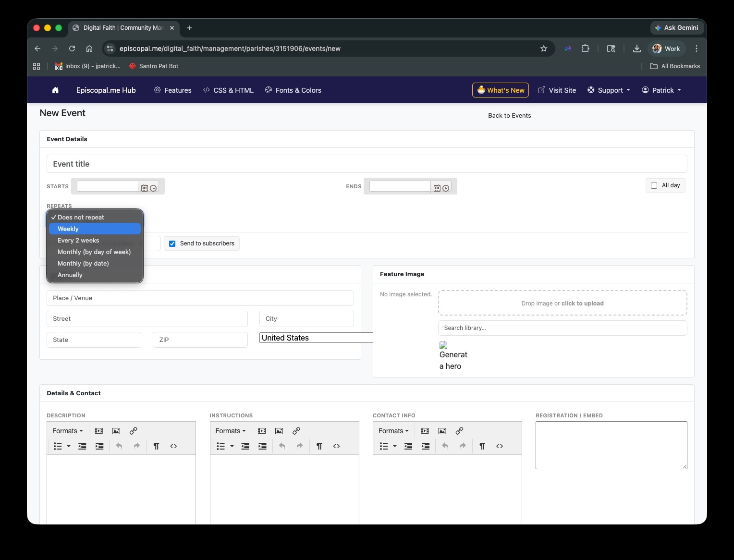Open source code view in Description editor
The image size is (734, 560).
pos(173,446)
